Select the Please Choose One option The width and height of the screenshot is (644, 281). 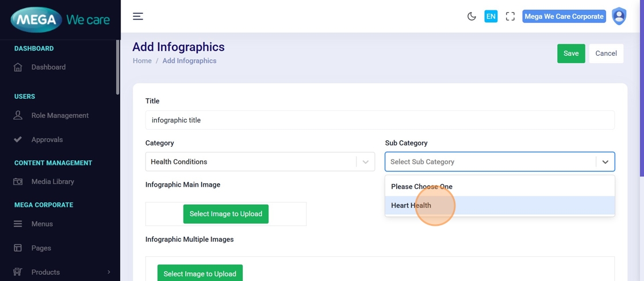421,187
